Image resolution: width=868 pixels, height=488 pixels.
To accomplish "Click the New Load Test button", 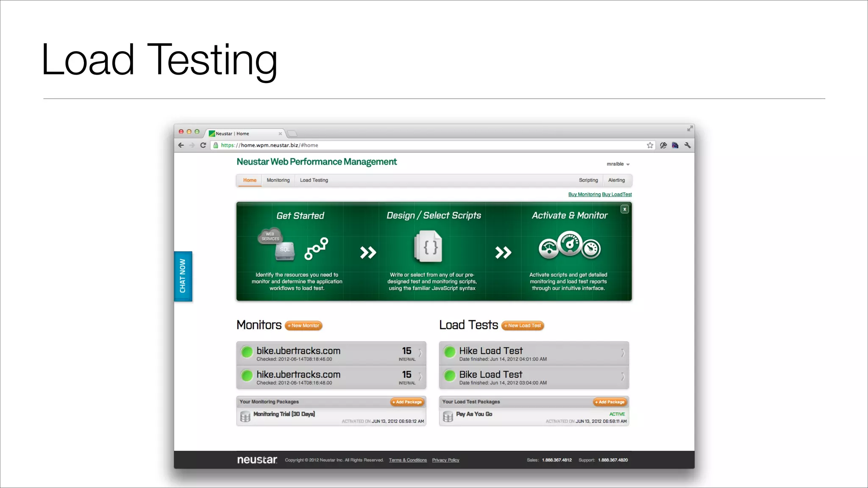I will 523,326.
